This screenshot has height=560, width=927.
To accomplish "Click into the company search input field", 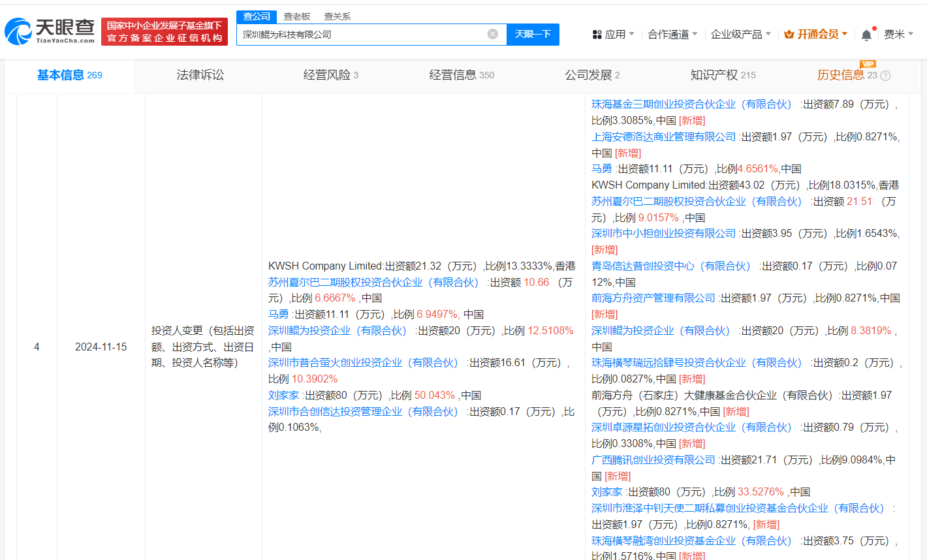I will [x=362, y=35].
